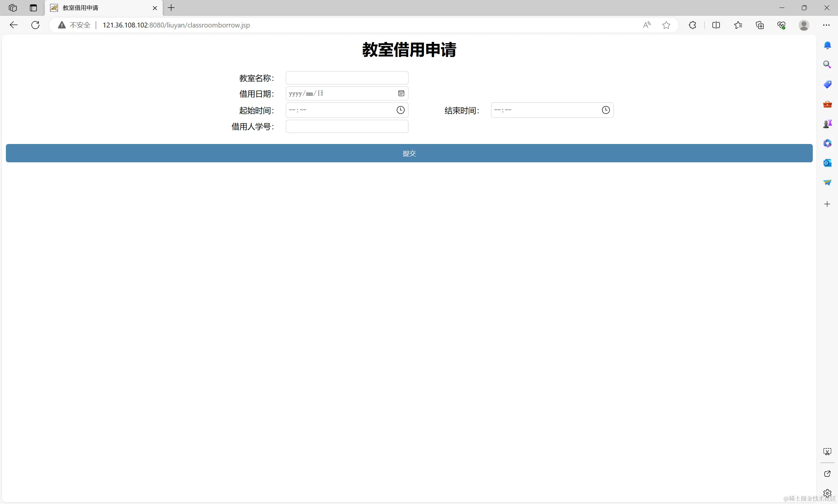Screen dimensions: 838x504
Task: Open the calendar picker for 借用日期
Action: click(x=401, y=93)
